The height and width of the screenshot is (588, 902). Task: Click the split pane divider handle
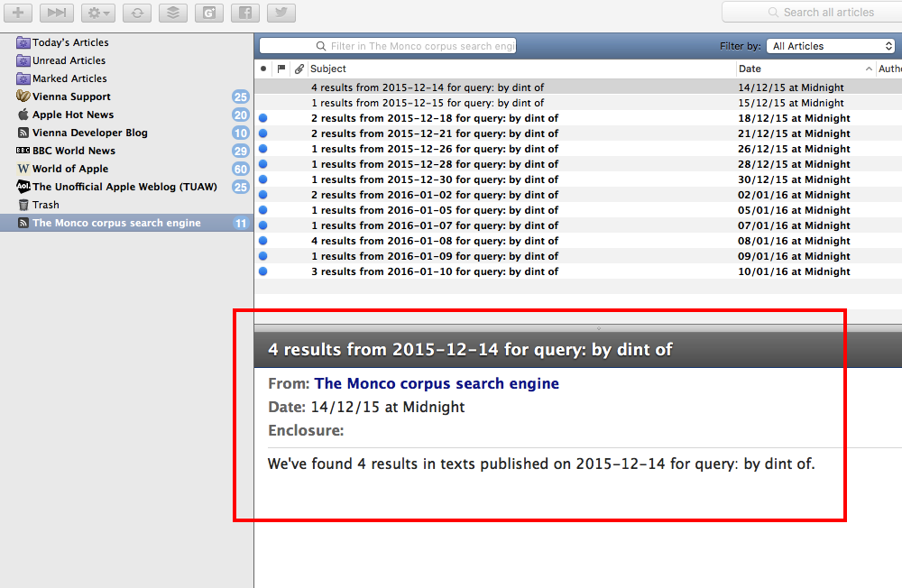[x=599, y=328]
